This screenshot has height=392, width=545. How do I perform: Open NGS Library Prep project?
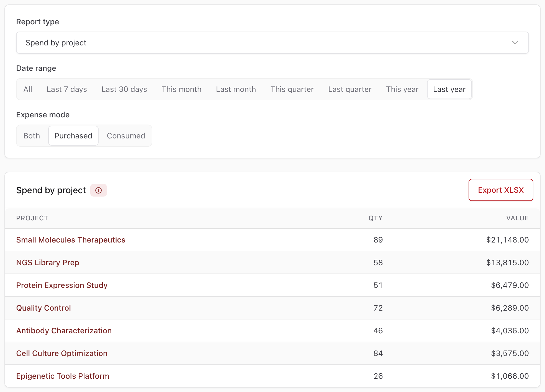[48, 262]
